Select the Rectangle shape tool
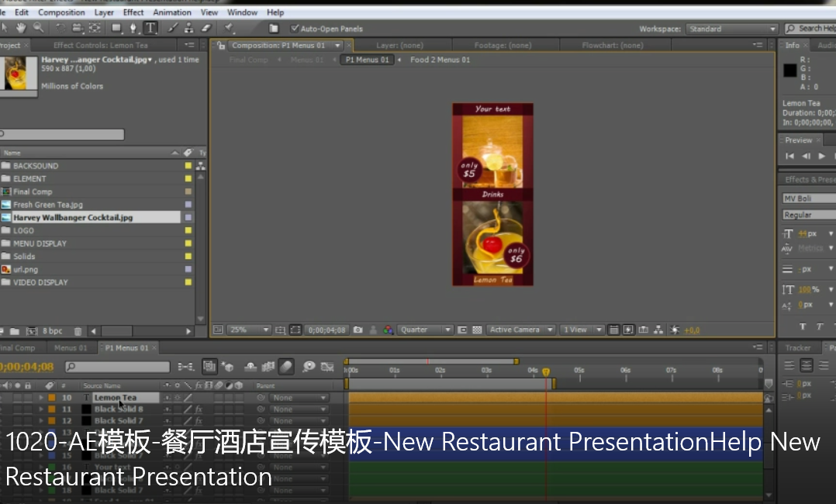Image resolution: width=836 pixels, height=504 pixels. tap(116, 28)
